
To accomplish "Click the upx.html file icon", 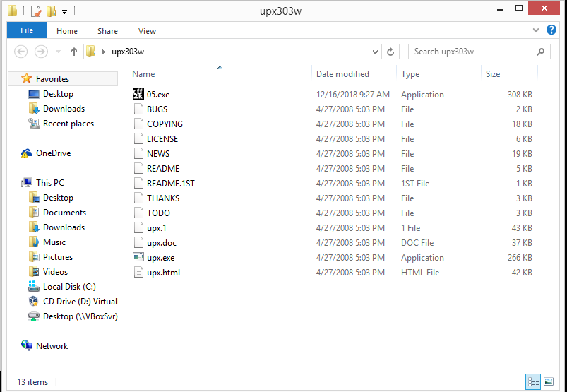I will [x=138, y=273].
